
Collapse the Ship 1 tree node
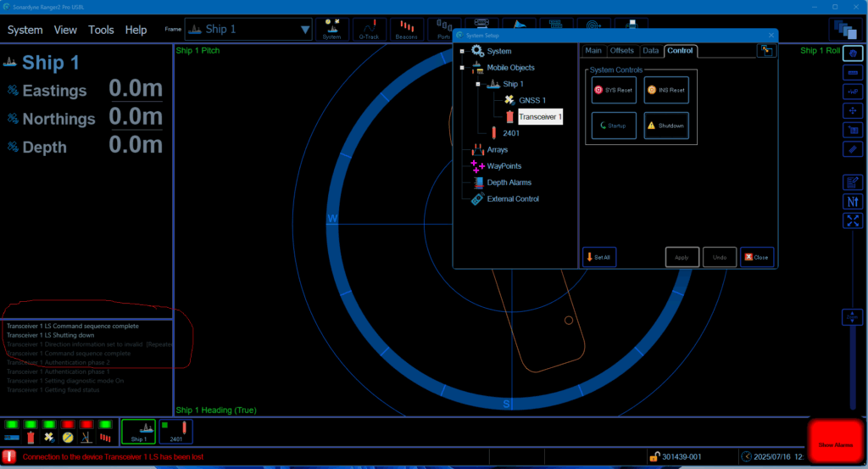tap(478, 84)
